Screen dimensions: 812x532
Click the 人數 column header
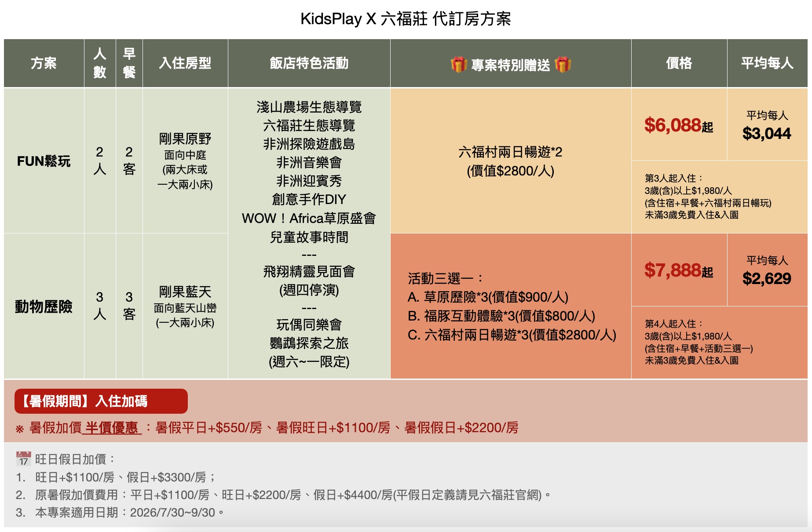[x=100, y=63]
